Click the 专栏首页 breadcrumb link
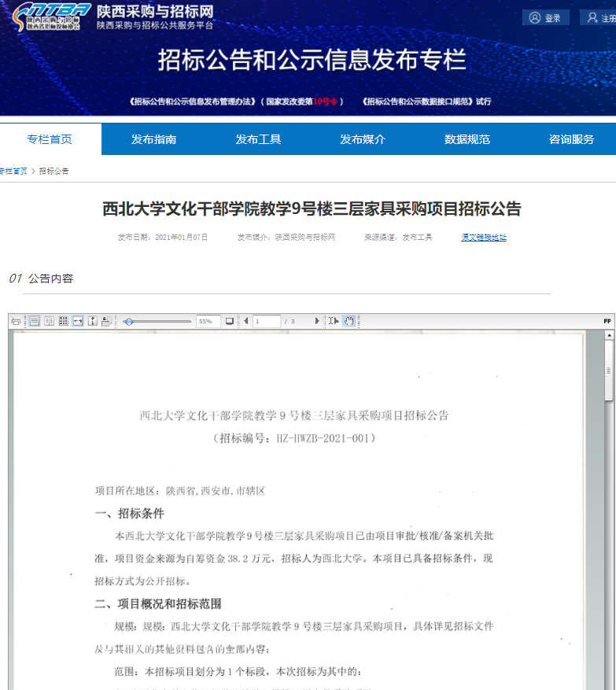The width and height of the screenshot is (616, 690). [13, 171]
